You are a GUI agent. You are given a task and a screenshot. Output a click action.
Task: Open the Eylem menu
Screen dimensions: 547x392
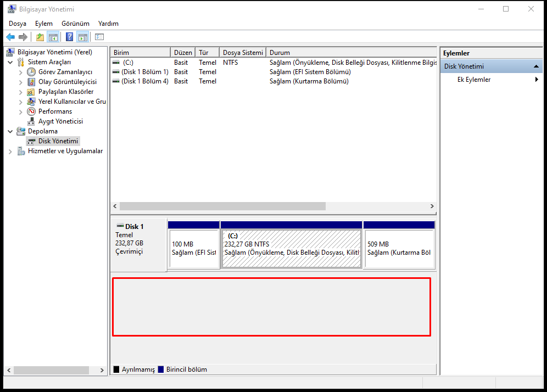44,24
